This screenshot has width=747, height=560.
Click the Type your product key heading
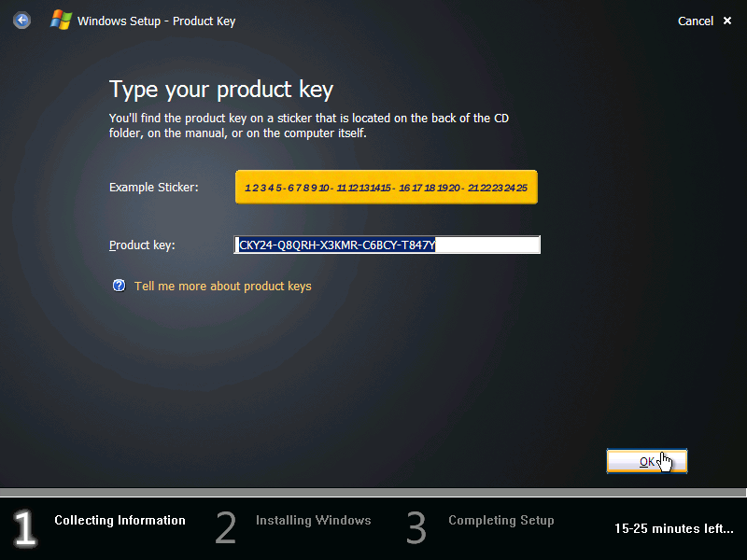tap(221, 90)
